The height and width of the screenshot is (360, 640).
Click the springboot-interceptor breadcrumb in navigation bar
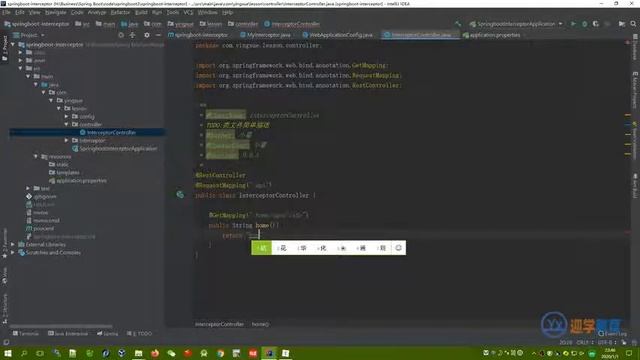click(x=37, y=24)
